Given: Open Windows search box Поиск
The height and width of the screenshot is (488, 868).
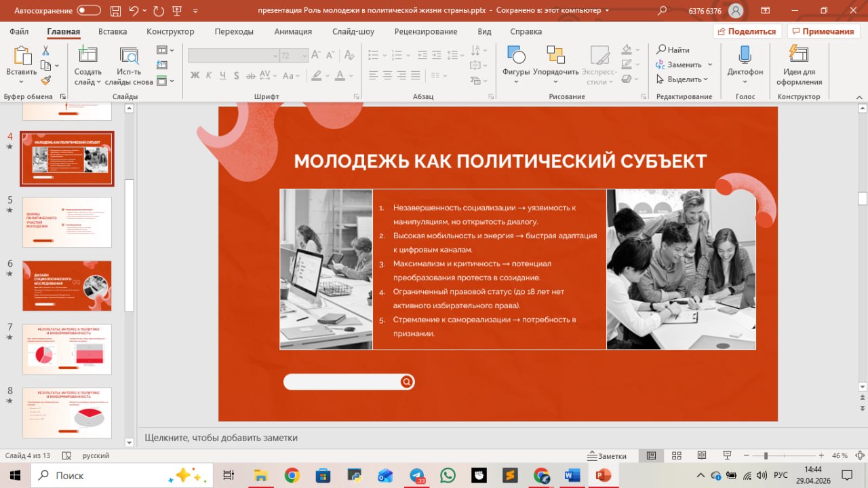Looking at the screenshot, I should 122,475.
